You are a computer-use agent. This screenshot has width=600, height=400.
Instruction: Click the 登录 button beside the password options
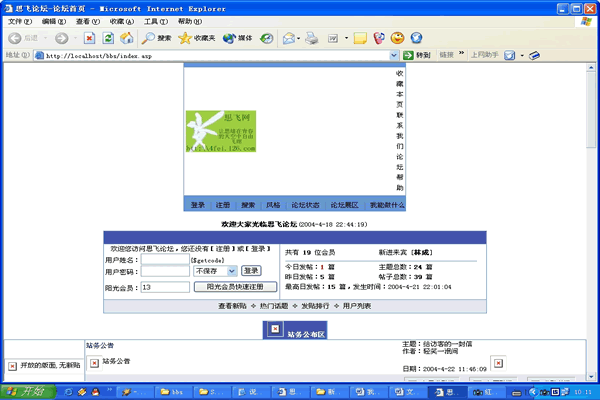coord(251,270)
